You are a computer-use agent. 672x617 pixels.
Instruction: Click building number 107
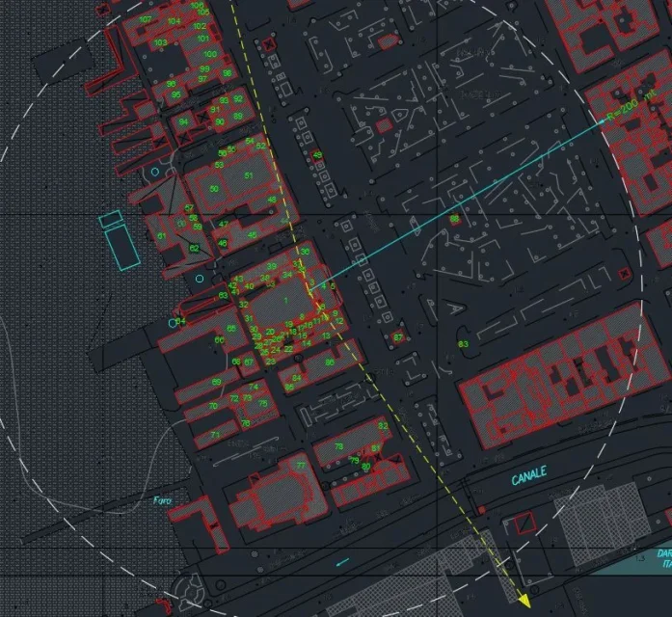click(x=145, y=19)
